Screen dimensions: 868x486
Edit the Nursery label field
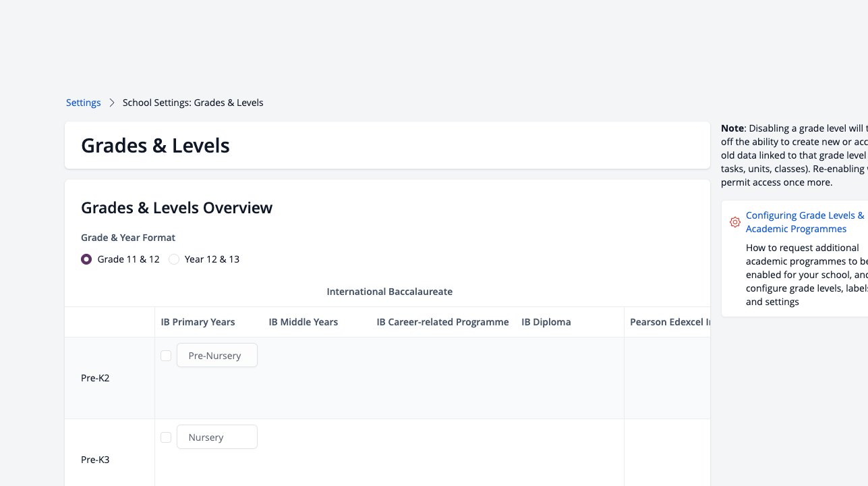pyautogui.click(x=217, y=437)
